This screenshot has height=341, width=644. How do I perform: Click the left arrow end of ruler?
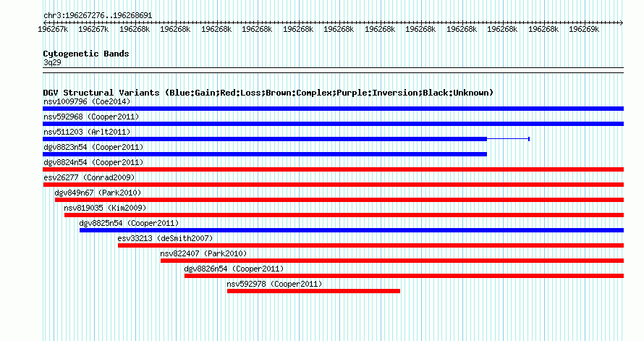pos(45,22)
